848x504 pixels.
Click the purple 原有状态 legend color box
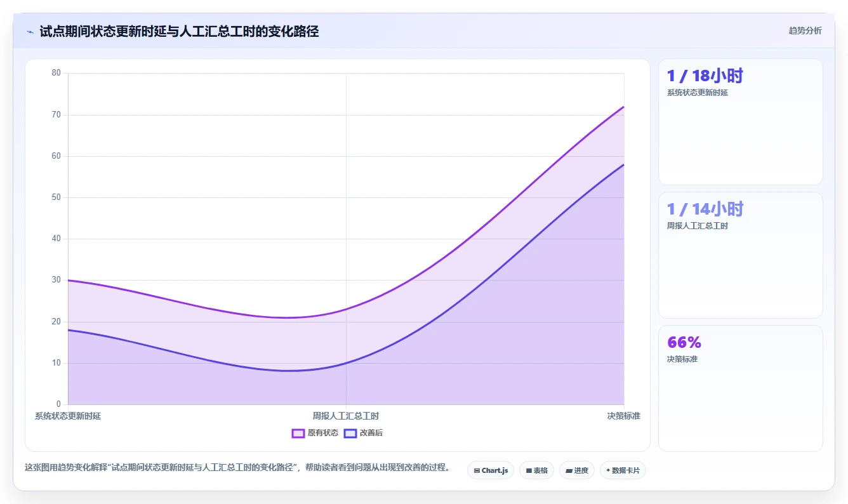tap(298, 433)
